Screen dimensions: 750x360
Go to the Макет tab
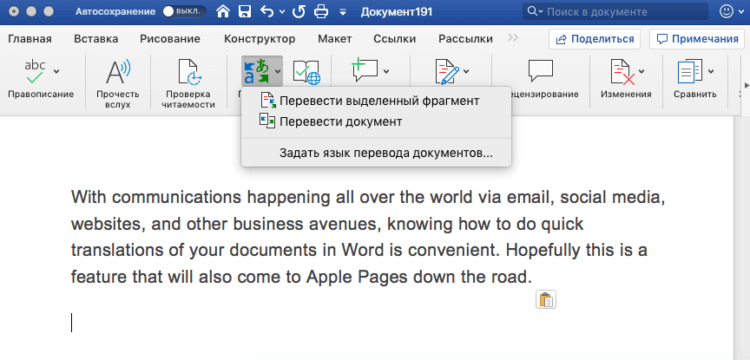pos(334,39)
